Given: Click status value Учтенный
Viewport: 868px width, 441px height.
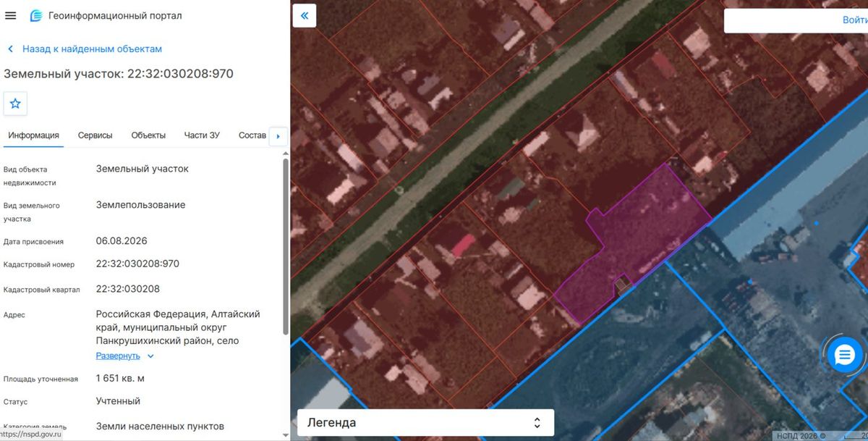Looking at the screenshot, I should click(118, 400).
